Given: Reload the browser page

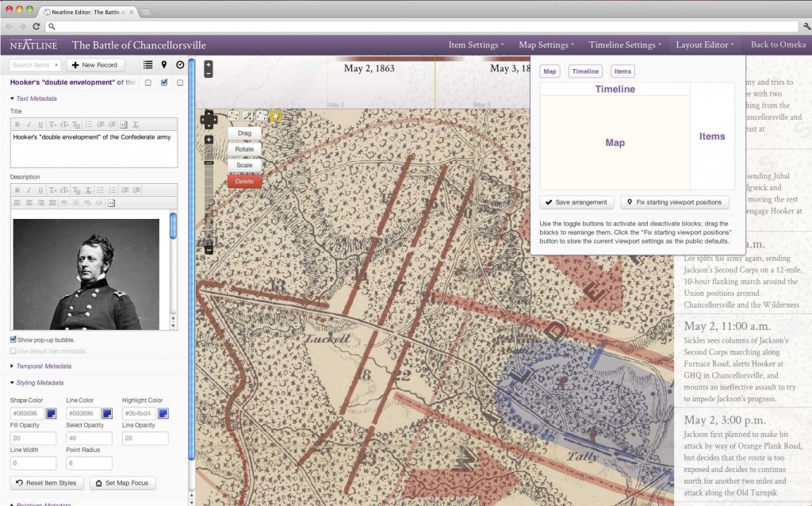Looking at the screenshot, I should click(x=36, y=26).
